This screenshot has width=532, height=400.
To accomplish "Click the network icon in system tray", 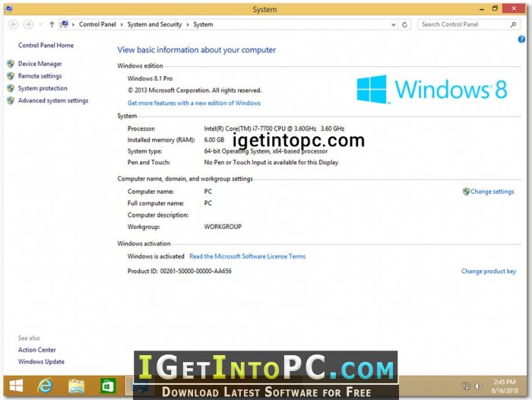I will 467,386.
